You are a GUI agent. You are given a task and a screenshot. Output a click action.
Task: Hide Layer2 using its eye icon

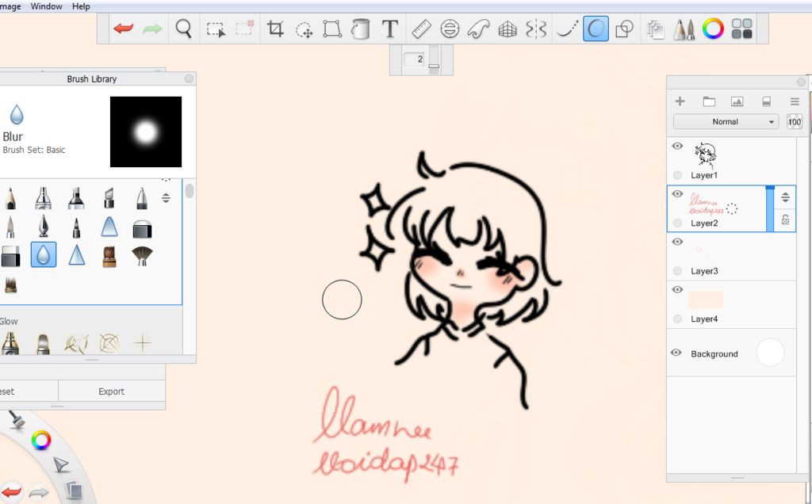point(677,194)
